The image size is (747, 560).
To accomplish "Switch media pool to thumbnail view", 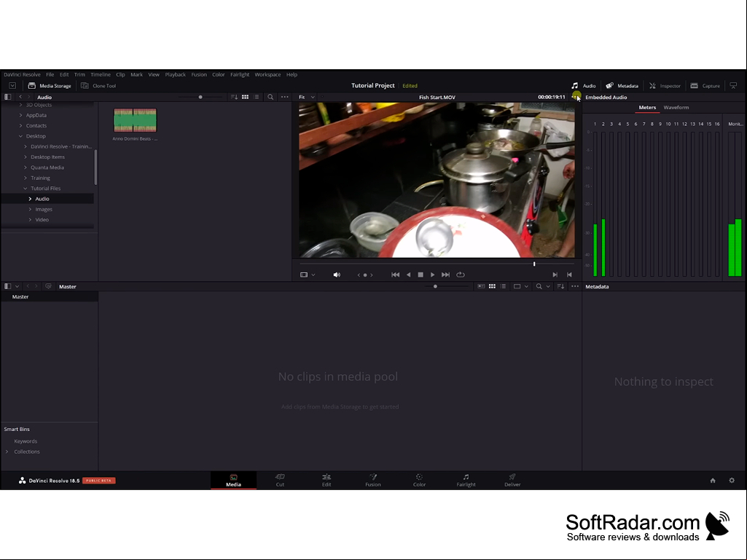I will click(492, 286).
